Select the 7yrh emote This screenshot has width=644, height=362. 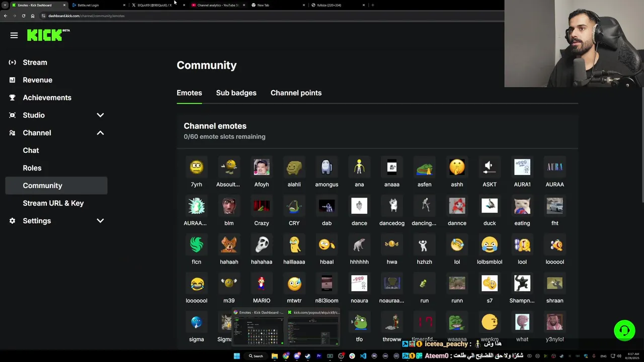pos(196,167)
